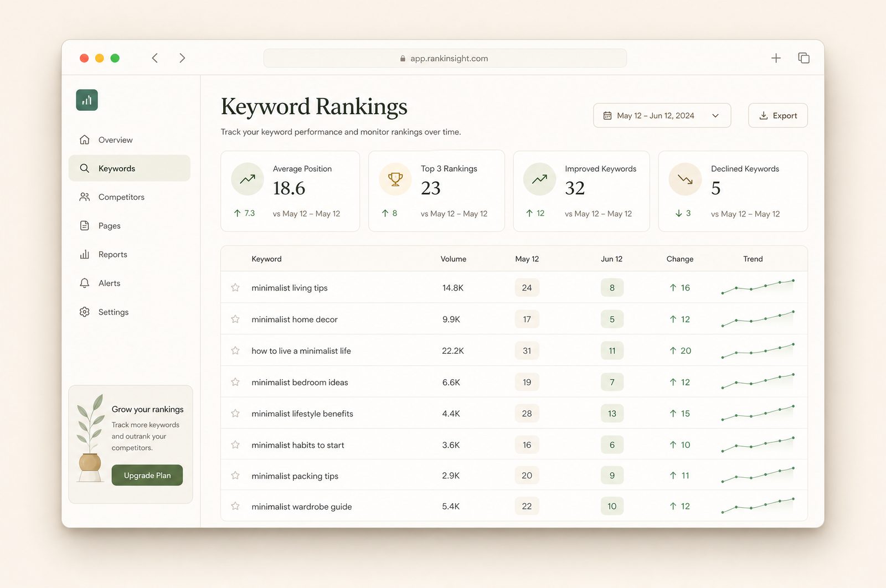The height and width of the screenshot is (588, 886).
Task: Click the Keywords magnifier icon
Action: (84, 168)
